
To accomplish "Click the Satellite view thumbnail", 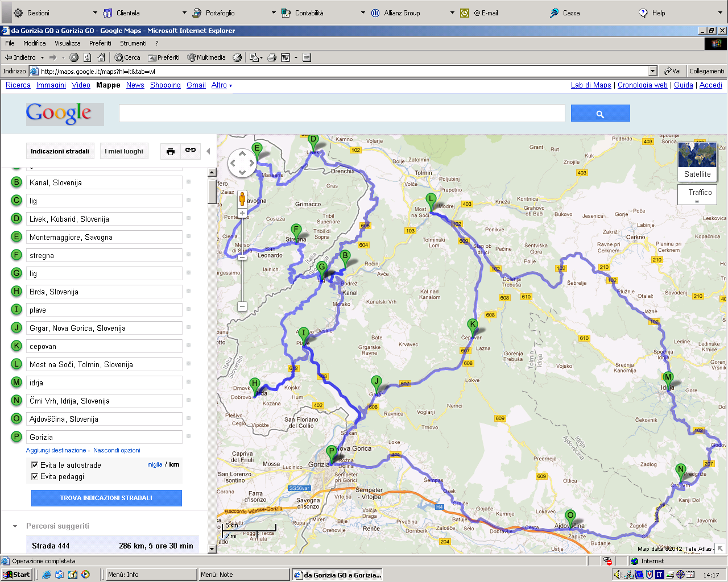I will click(697, 161).
